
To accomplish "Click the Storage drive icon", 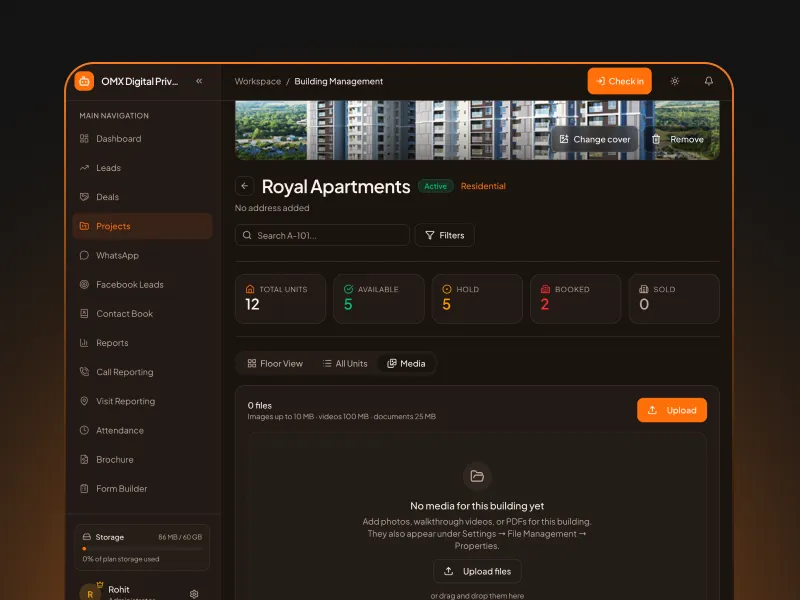I will [87, 537].
